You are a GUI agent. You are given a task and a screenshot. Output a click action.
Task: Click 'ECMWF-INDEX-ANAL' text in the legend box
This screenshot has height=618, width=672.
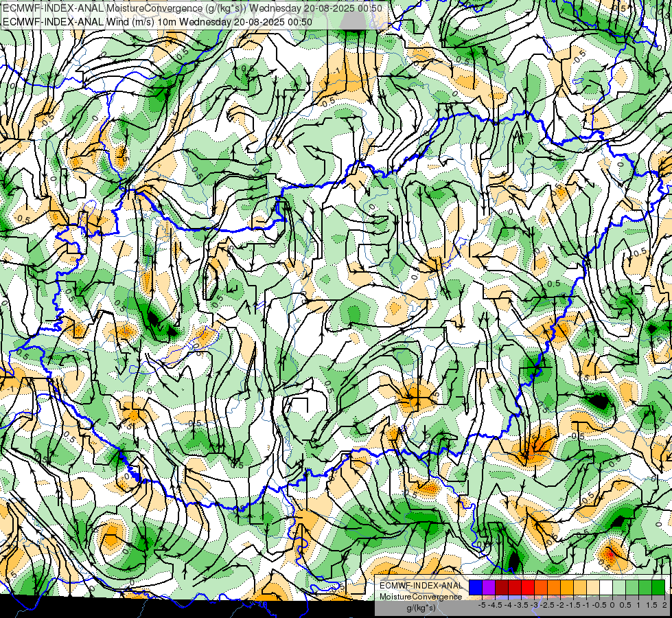point(421,586)
